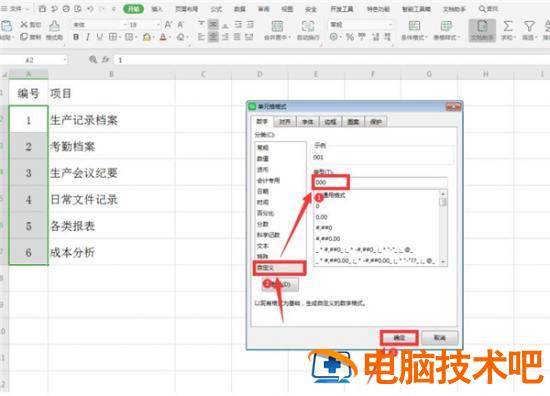Click the percent style icon
The height and width of the screenshot is (396, 550).
click(x=350, y=36)
